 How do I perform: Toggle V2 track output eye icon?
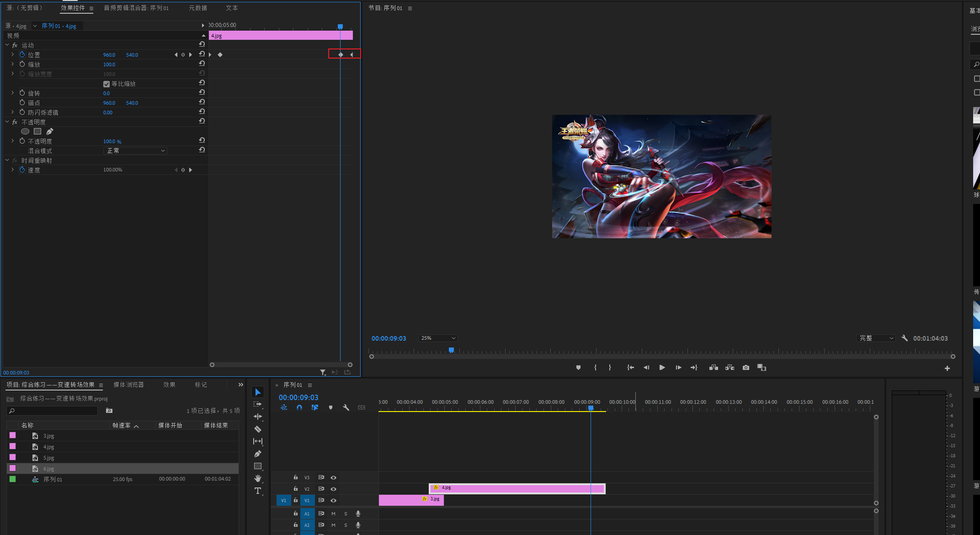(334, 489)
